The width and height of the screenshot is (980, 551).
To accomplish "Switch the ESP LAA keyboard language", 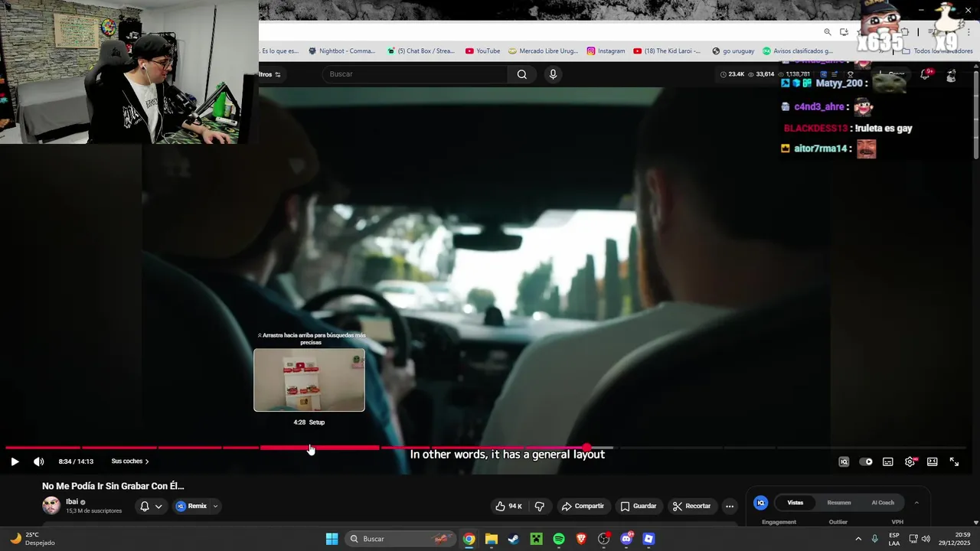I will pyautogui.click(x=894, y=539).
